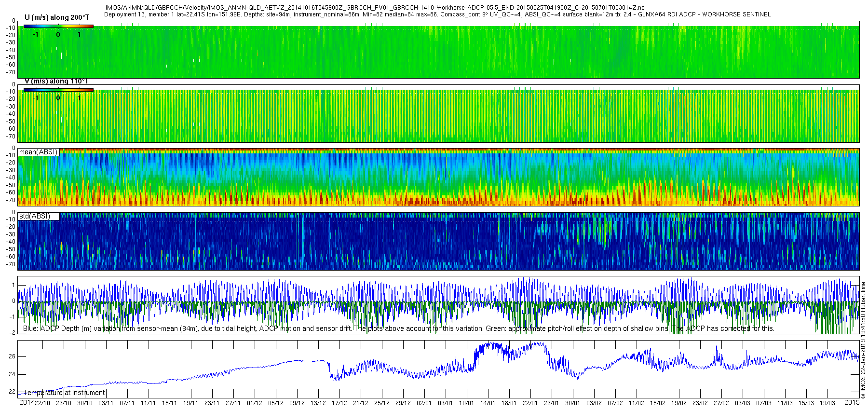Click the '24' tick on the temperature axis
Image resolution: width=868 pixels, height=410 pixels.
[x=12, y=374]
